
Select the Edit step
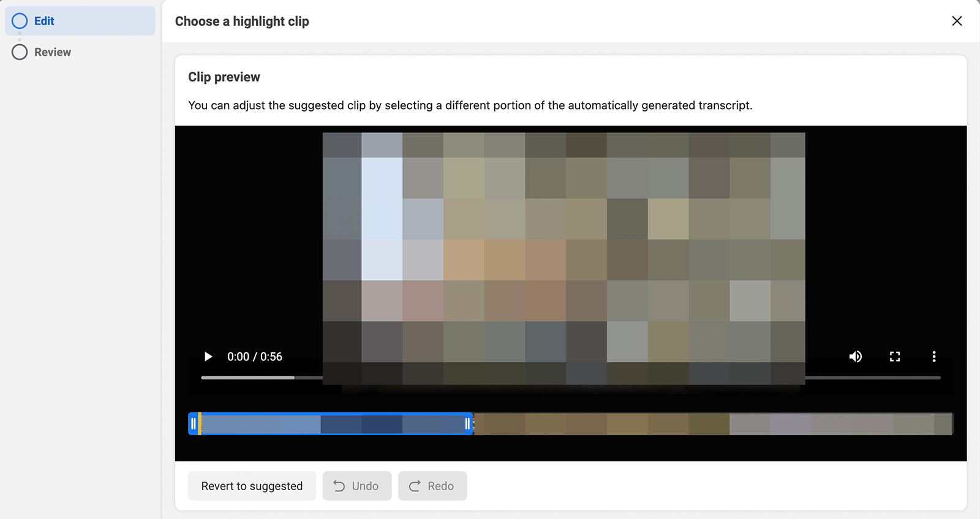(80, 21)
